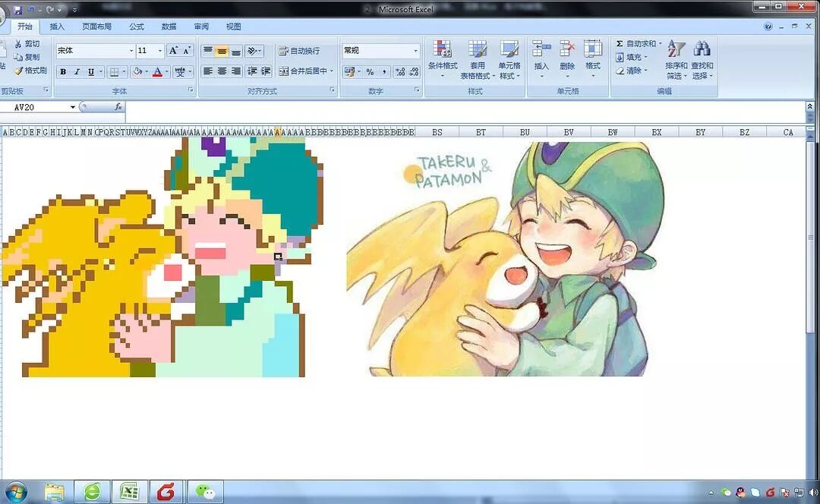The image size is (820, 504).
Task: Click the text orientation icon
Action: (252, 51)
